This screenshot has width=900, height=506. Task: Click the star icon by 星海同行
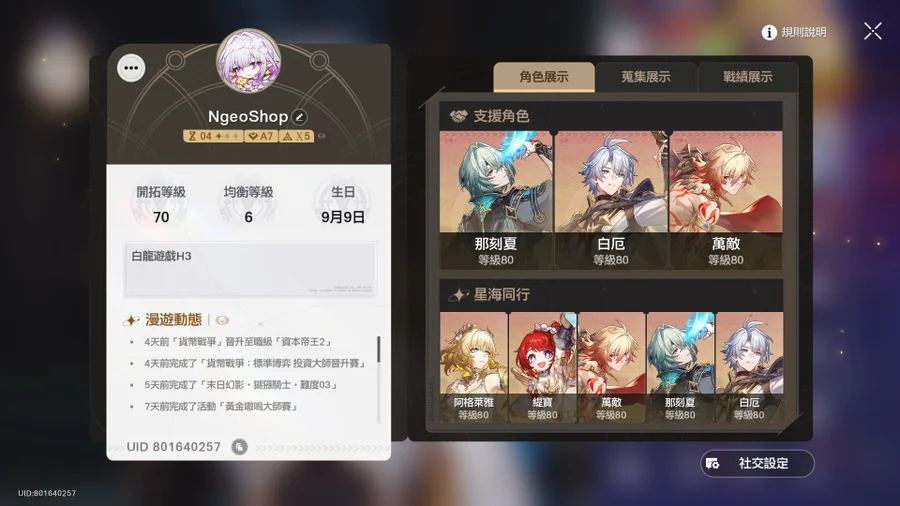(458, 295)
